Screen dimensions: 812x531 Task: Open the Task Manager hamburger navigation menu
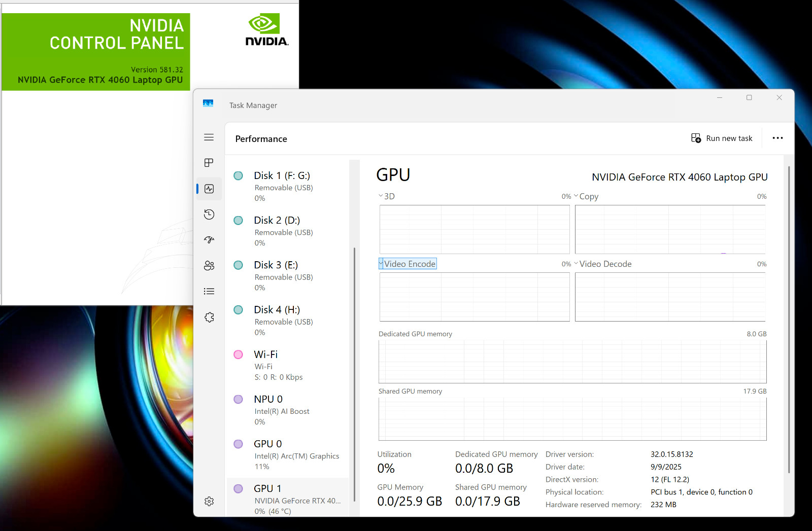point(209,137)
